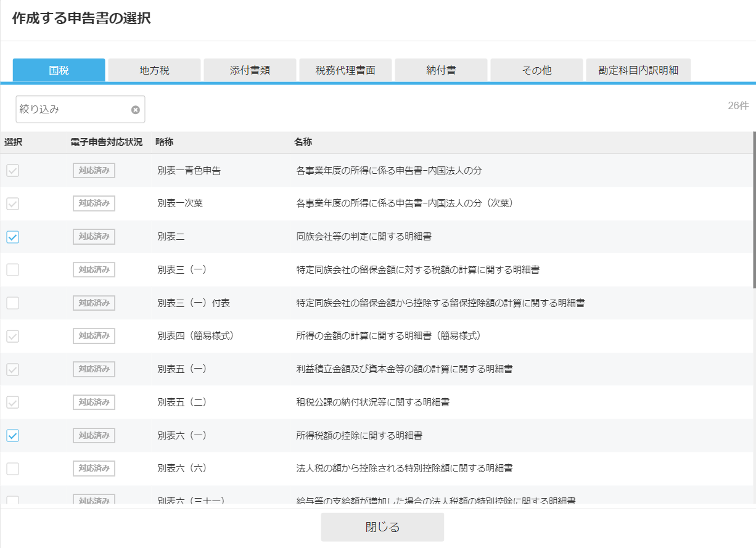This screenshot has height=548, width=756.
Task: Click the 26件 result count
Action: tap(738, 105)
